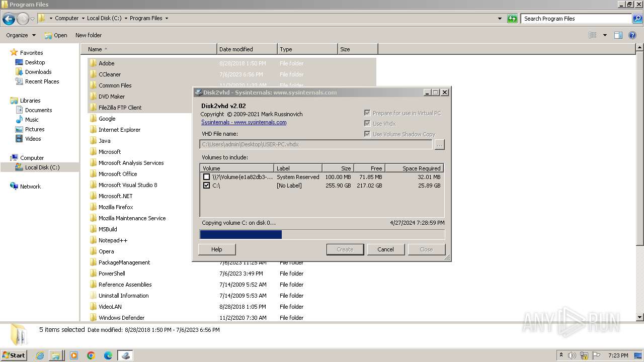
Task: Toggle the preview pane icon
Action: point(618,35)
